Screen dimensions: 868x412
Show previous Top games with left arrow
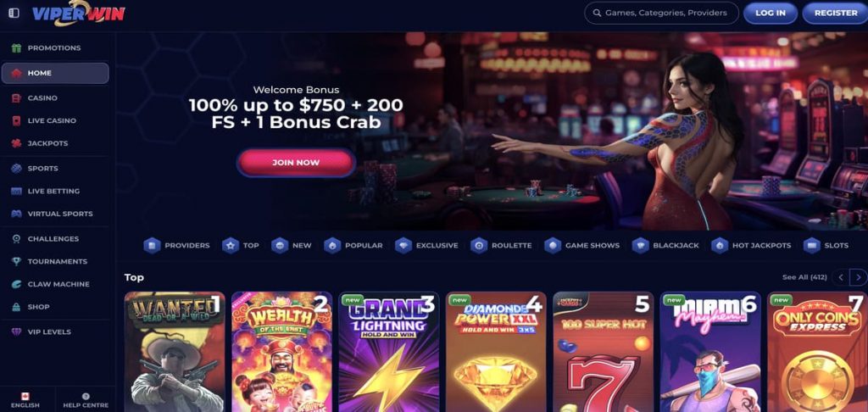[x=841, y=277]
